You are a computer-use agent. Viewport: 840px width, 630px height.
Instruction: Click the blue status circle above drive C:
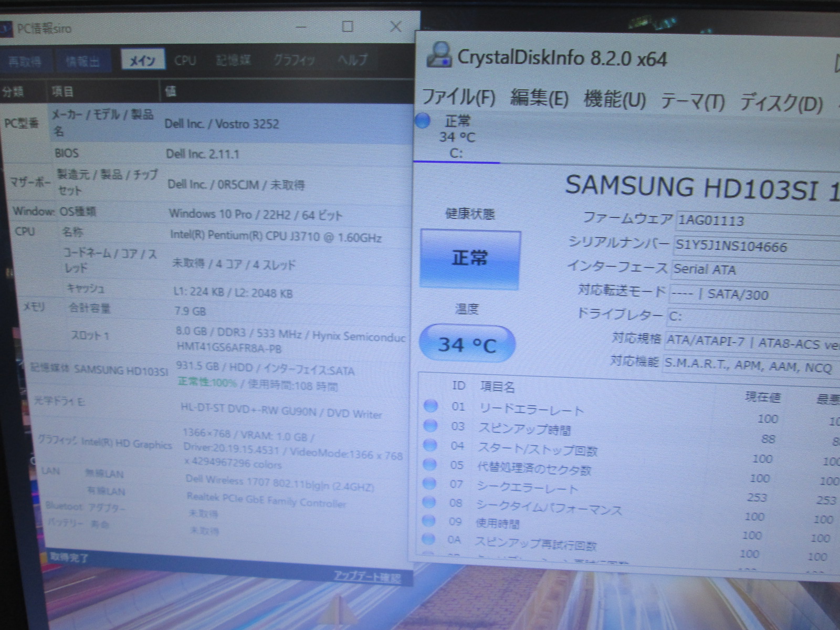(423, 121)
